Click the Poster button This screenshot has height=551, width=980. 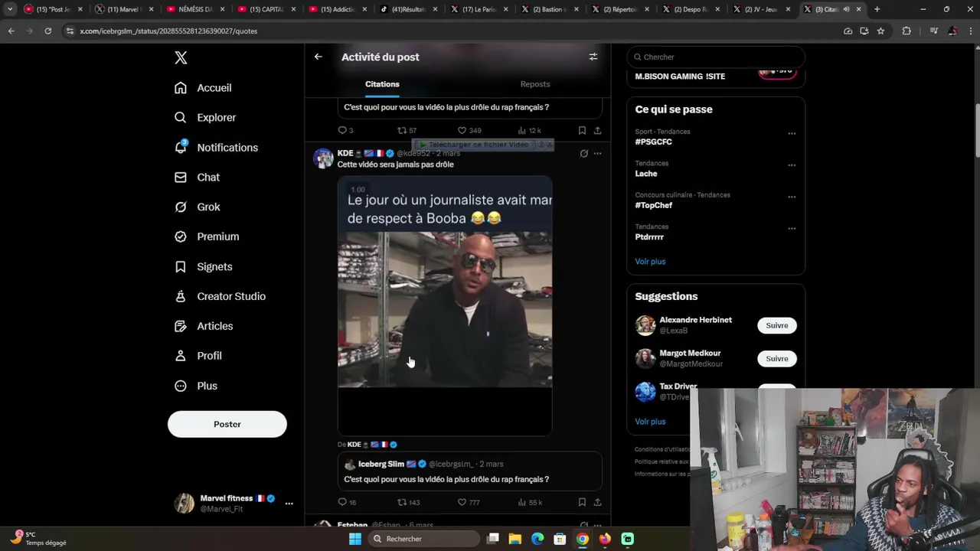click(x=227, y=424)
